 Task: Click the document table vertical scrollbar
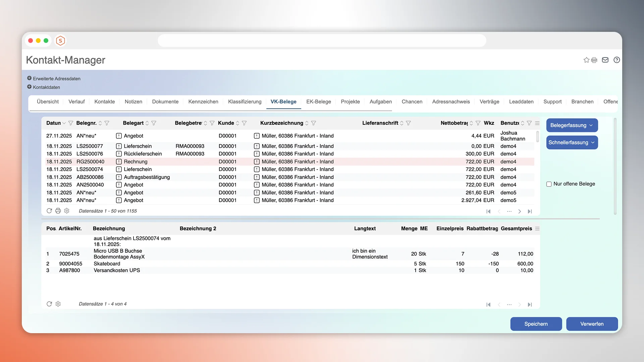click(538, 137)
